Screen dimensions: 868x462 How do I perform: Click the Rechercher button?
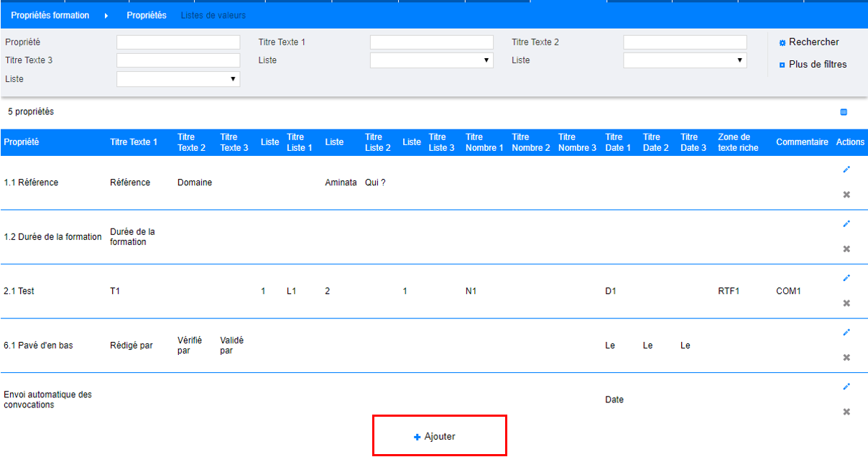click(813, 42)
